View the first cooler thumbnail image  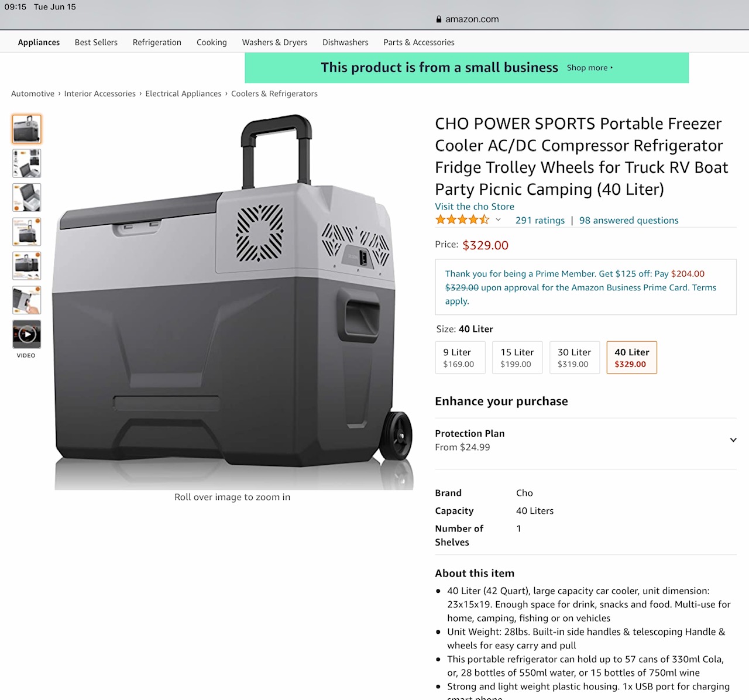pyautogui.click(x=27, y=129)
